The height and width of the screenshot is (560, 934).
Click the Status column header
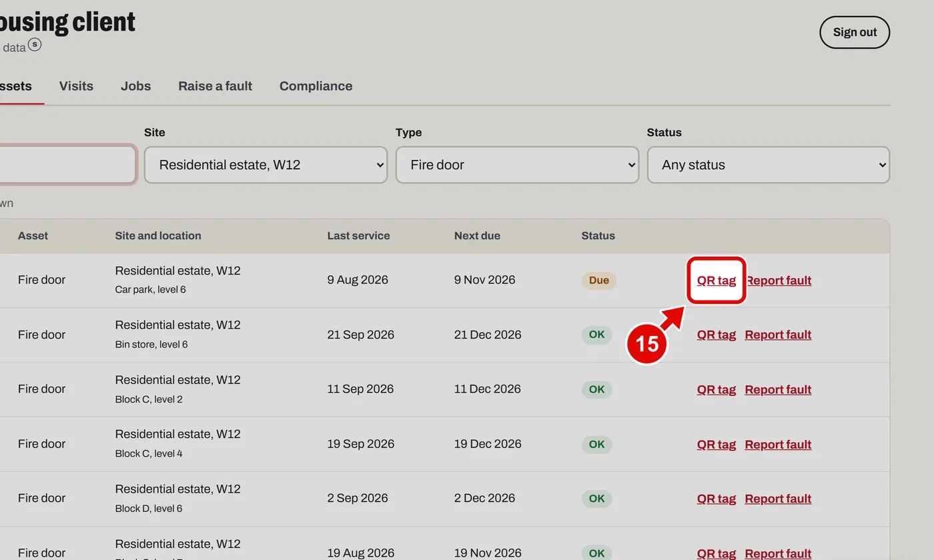tap(598, 235)
